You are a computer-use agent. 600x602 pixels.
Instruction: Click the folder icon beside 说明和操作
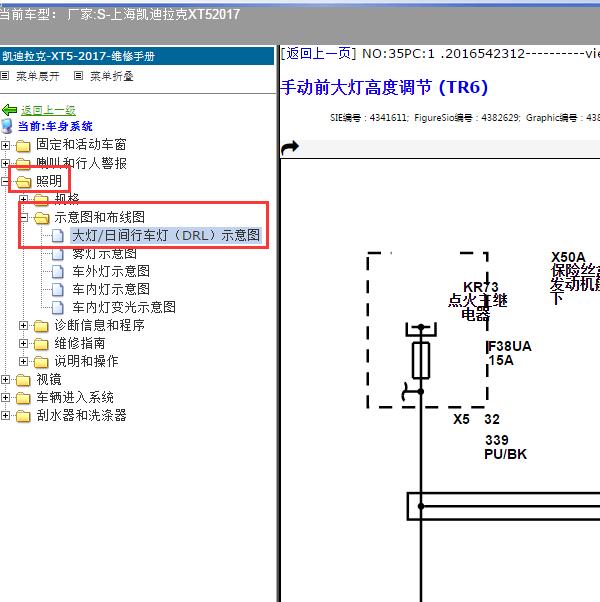pyautogui.click(x=41, y=362)
